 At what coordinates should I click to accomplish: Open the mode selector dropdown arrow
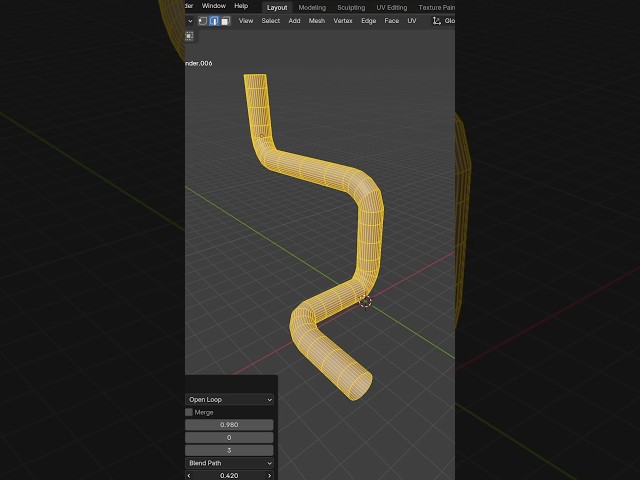[190, 21]
